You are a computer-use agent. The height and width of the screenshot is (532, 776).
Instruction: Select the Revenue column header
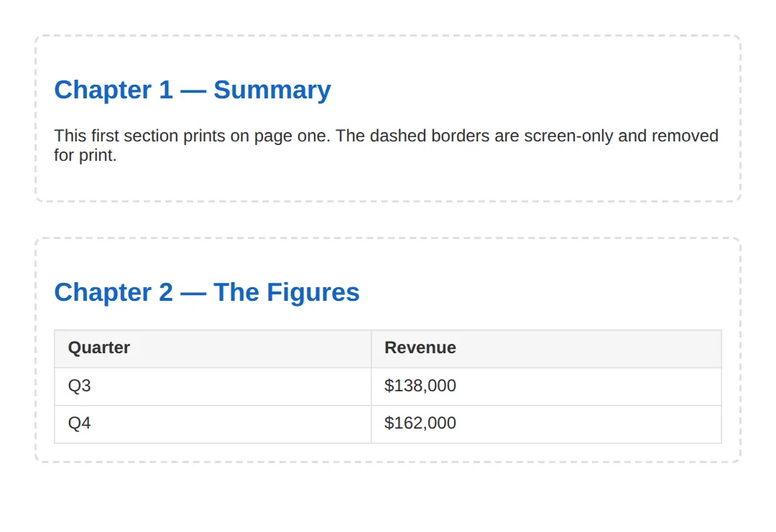(546, 349)
